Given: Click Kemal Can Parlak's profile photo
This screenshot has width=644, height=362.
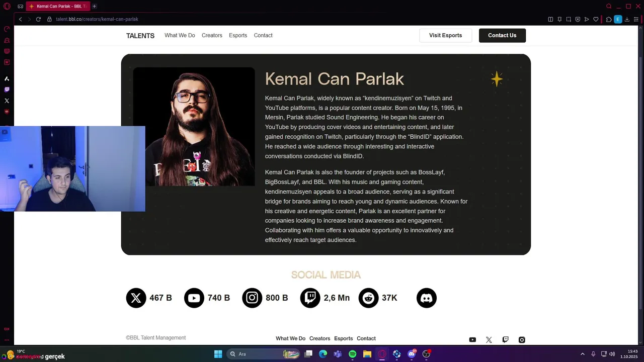Looking at the screenshot, I should tap(194, 127).
